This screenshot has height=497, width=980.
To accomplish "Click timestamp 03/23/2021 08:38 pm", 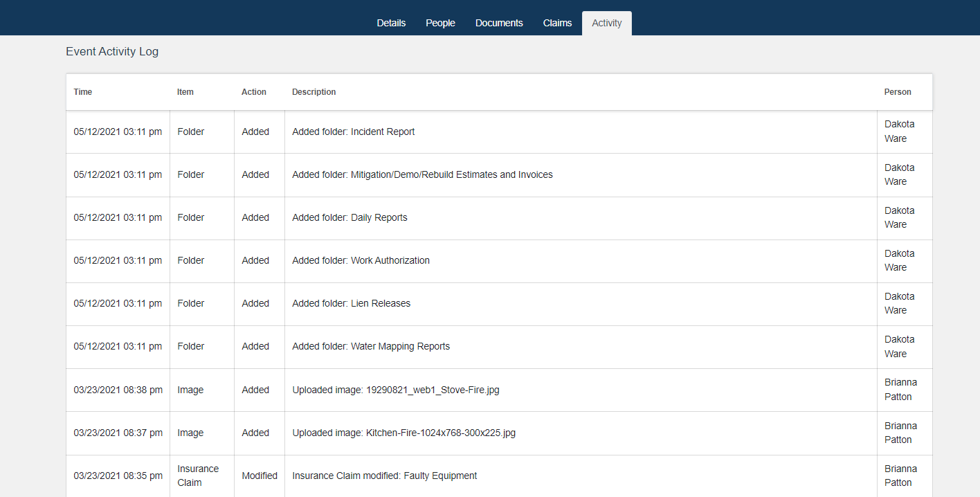I will point(118,390).
